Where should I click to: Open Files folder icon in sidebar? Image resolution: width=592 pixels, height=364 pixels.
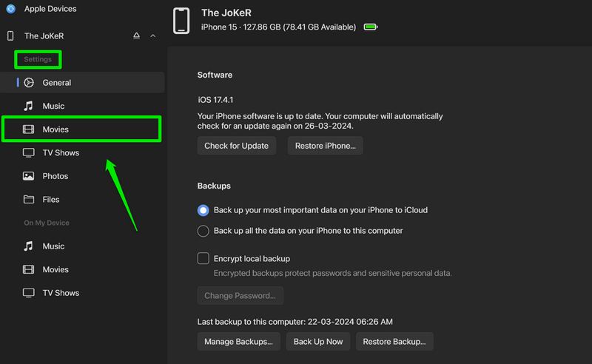tap(29, 200)
